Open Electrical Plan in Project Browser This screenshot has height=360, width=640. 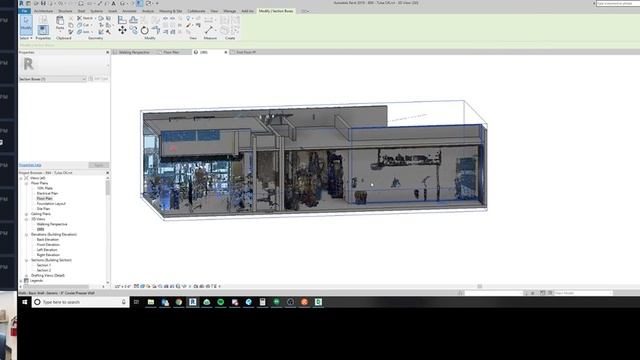47,193
